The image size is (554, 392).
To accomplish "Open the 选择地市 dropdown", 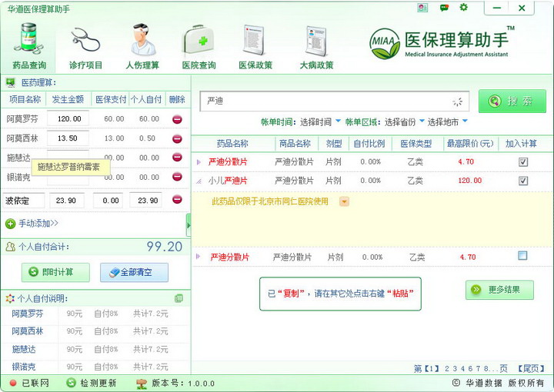I will pos(447,122).
